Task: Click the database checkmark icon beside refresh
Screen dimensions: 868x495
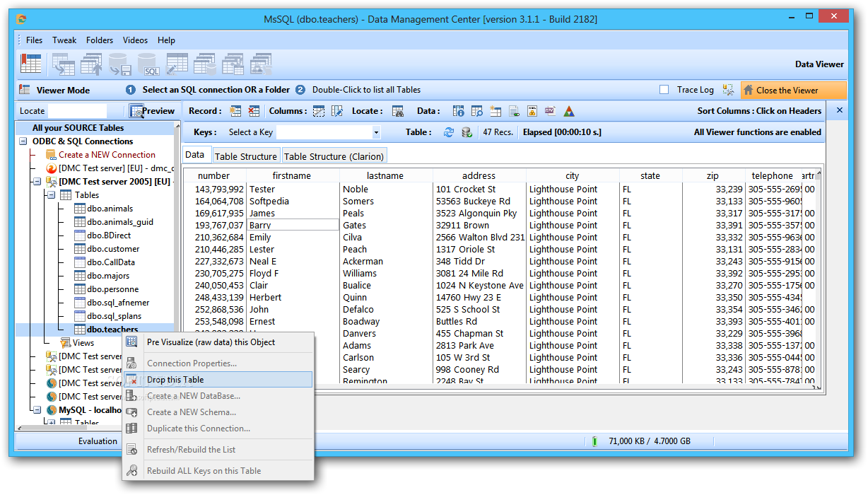Action: pos(467,132)
